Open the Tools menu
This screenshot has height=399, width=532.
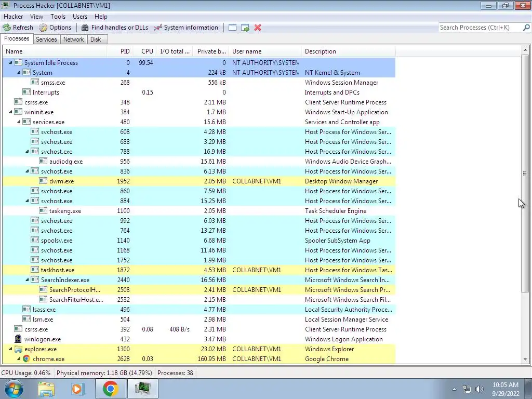(58, 16)
